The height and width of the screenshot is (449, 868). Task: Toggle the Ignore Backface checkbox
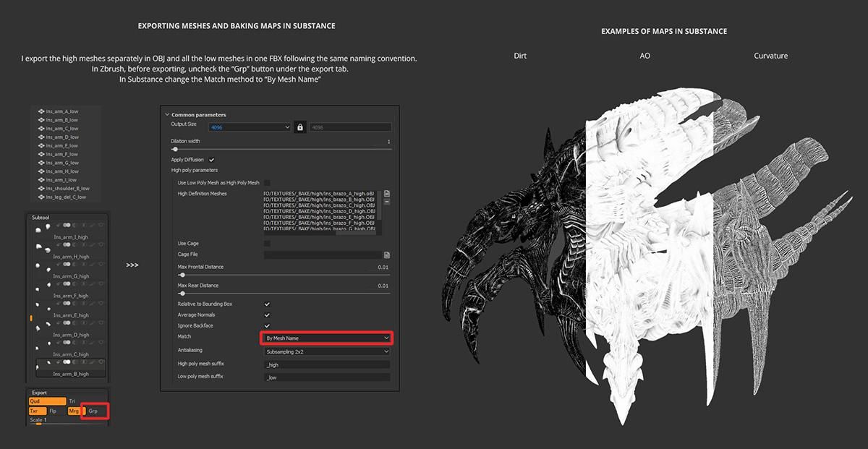pos(267,326)
